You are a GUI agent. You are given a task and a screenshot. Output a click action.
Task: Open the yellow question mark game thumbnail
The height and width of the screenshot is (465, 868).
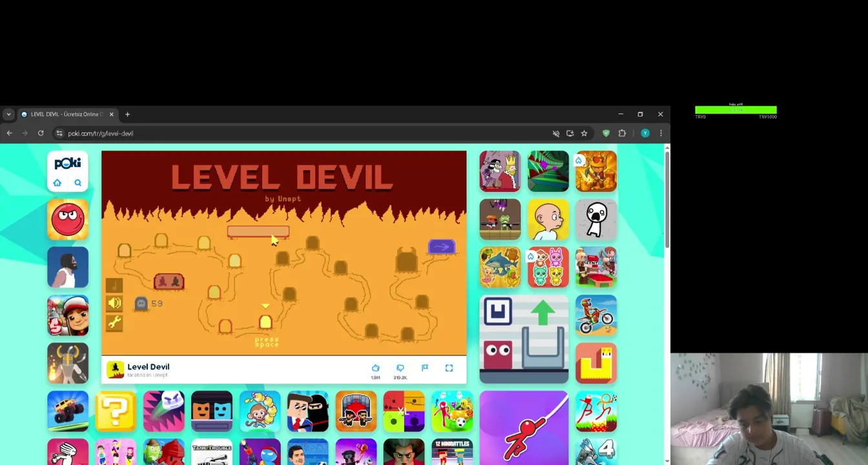coord(116,411)
